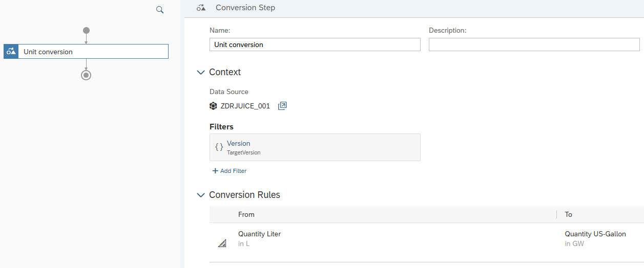Image resolution: width=644 pixels, height=268 pixels.
Task: Click into the Name input field
Action: tap(315, 44)
